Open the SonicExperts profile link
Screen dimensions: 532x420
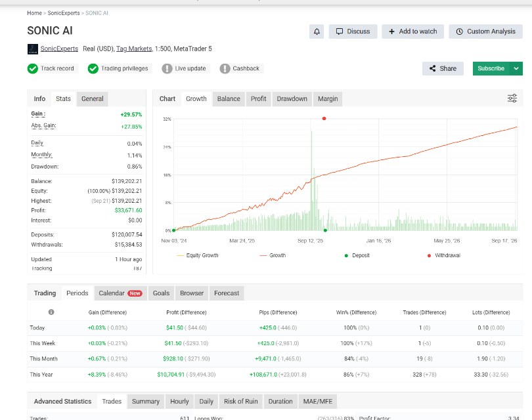pos(59,49)
